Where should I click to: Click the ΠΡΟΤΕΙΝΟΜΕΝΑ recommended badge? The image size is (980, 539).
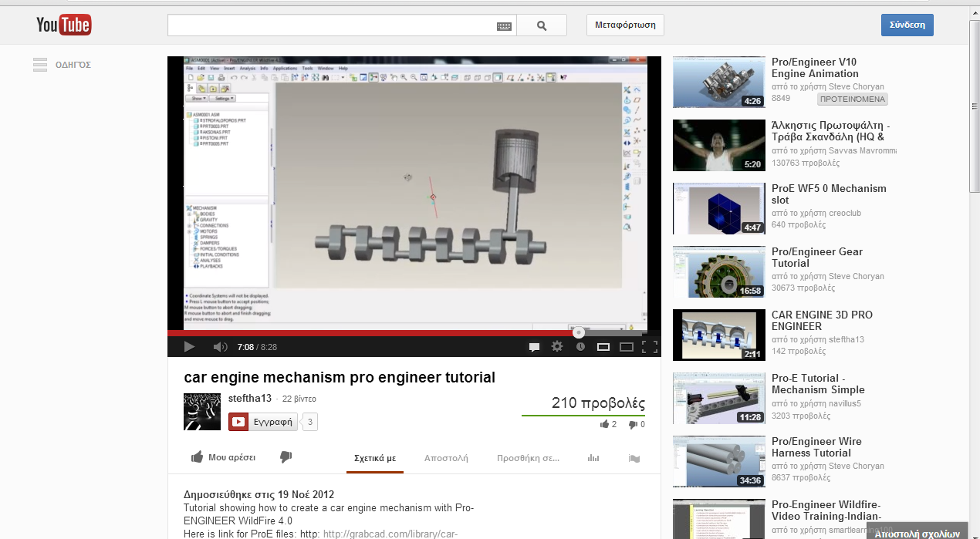(x=853, y=99)
